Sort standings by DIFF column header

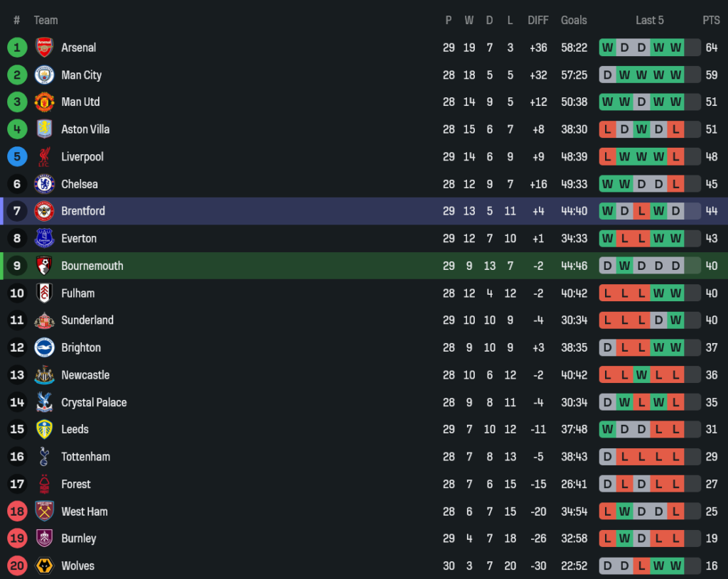point(538,20)
